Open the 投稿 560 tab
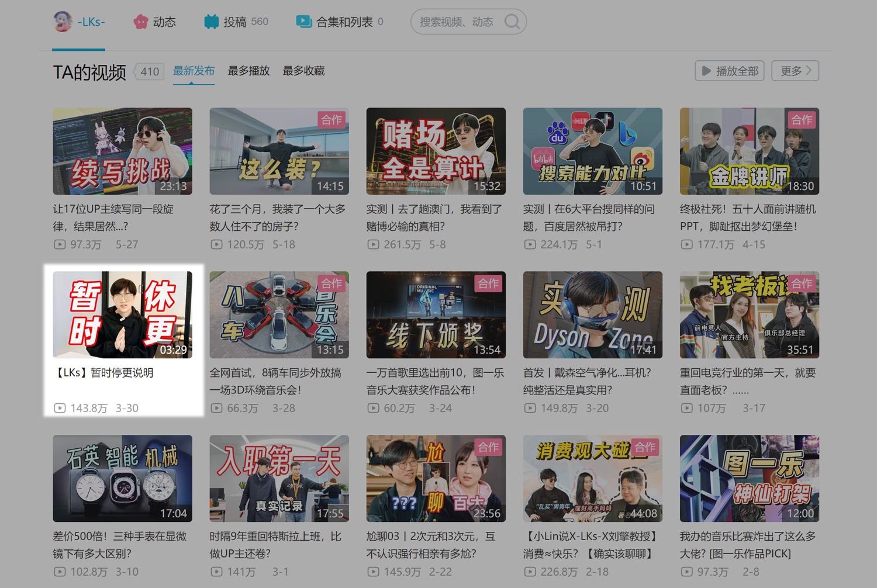The width and height of the screenshot is (877, 588). click(x=236, y=22)
